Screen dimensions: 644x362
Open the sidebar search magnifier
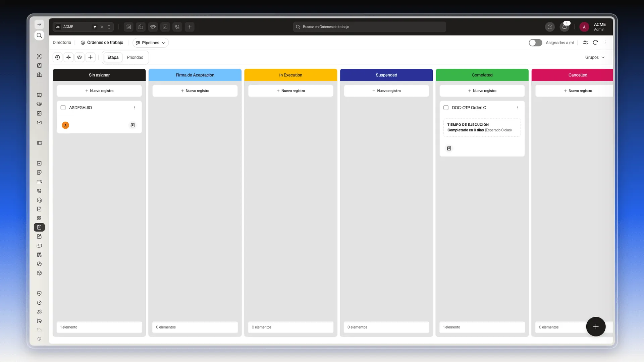39,36
